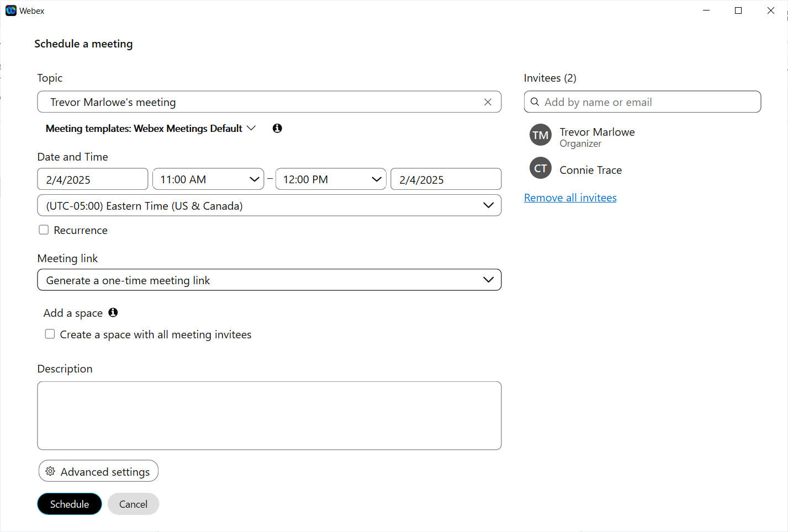Expand the Meeting templates dropdown
Screen dimensions: 788x532
coord(151,128)
